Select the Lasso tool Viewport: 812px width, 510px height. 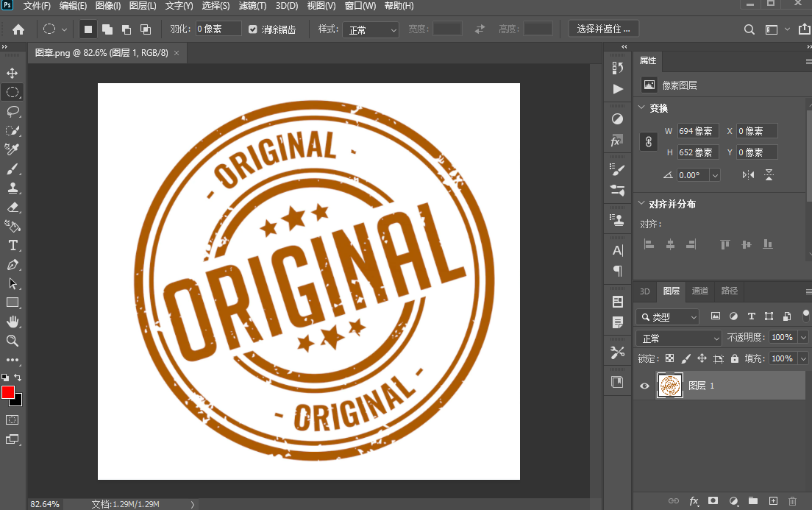[13, 111]
